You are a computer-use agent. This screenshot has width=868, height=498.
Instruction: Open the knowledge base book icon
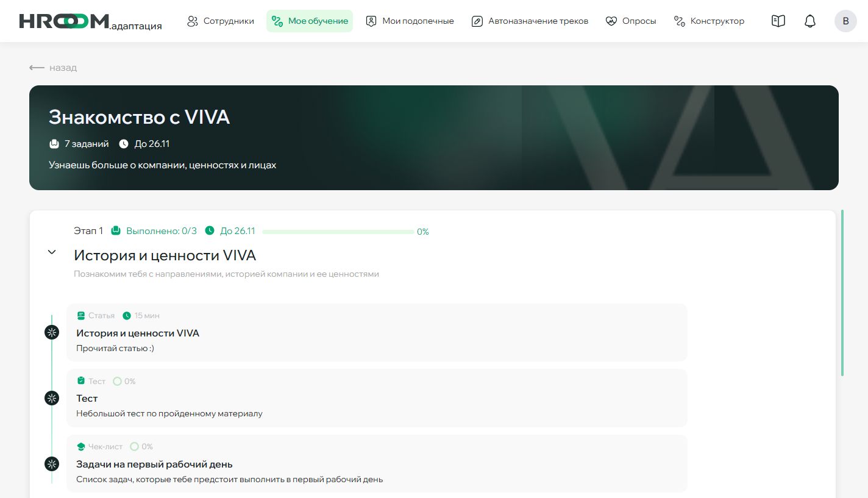click(778, 21)
